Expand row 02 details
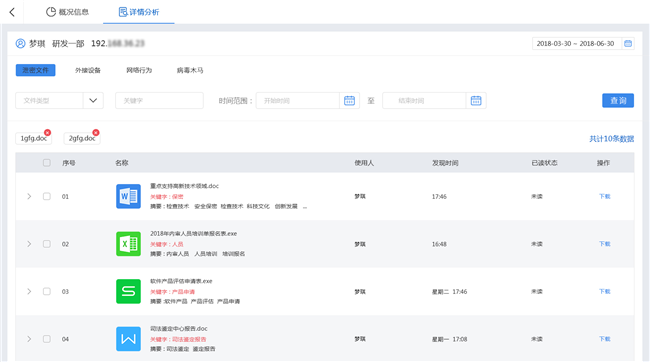The width and height of the screenshot is (650, 362). (x=29, y=244)
